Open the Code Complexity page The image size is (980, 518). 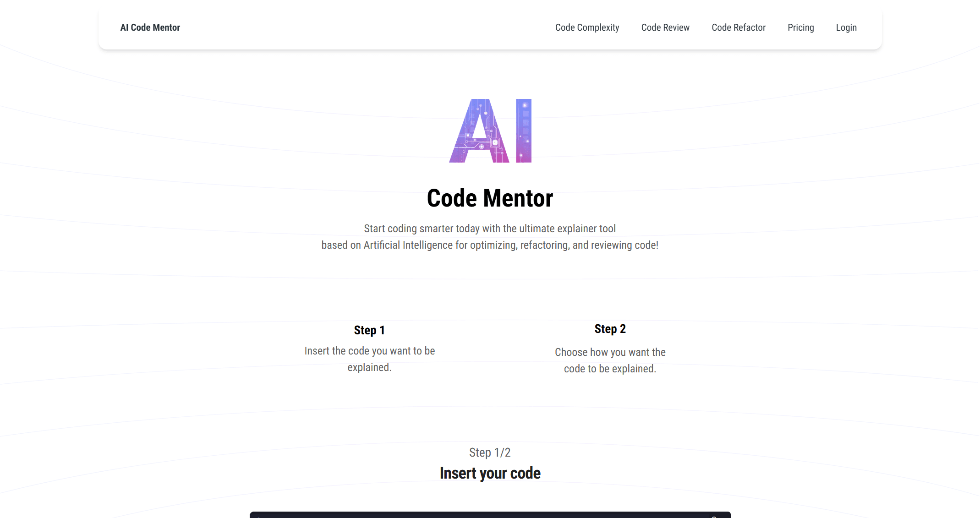(x=587, y=27)
